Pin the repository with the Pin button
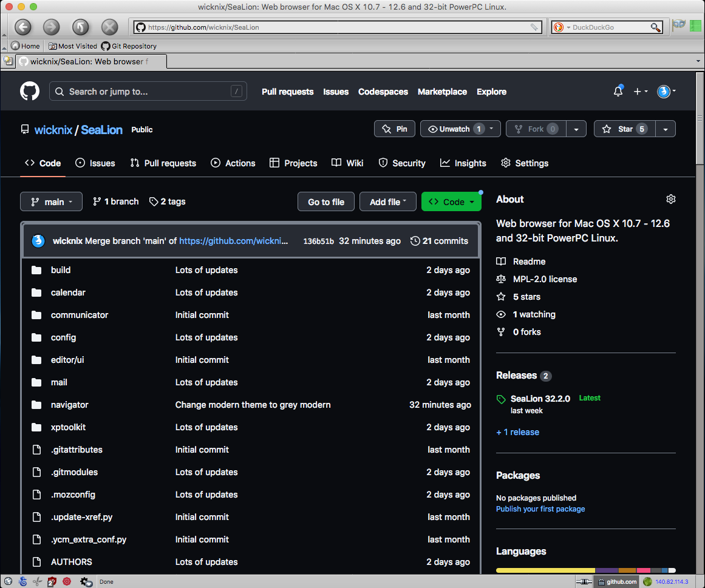705x588 pixels. click(x=394, y=129)
